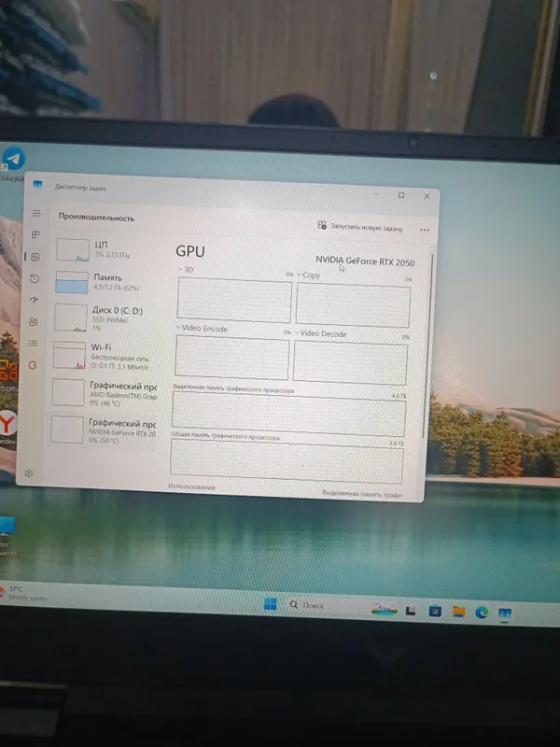Click the Task Manager taskbar icon
The width and height of the screenshot is (560, 747).
click(x=504, y=613)
